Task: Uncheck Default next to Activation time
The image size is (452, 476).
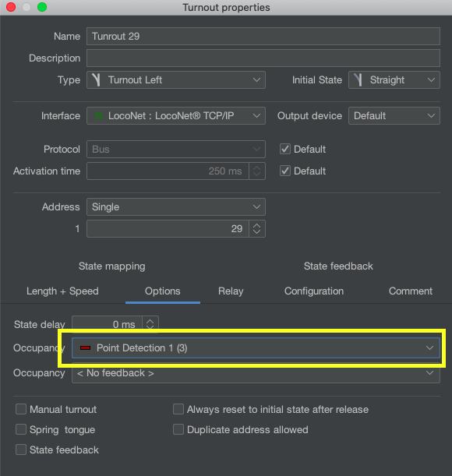Action: 285,171
